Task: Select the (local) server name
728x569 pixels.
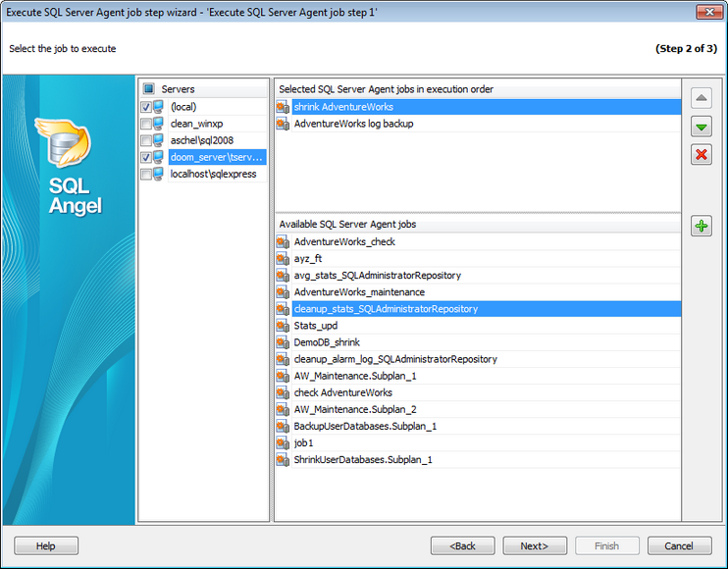Action: tap(217, 107)
